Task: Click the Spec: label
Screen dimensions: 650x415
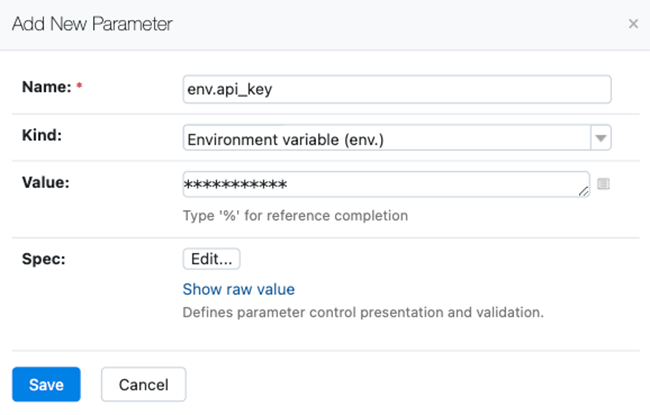Action: (x=43, y=257)
